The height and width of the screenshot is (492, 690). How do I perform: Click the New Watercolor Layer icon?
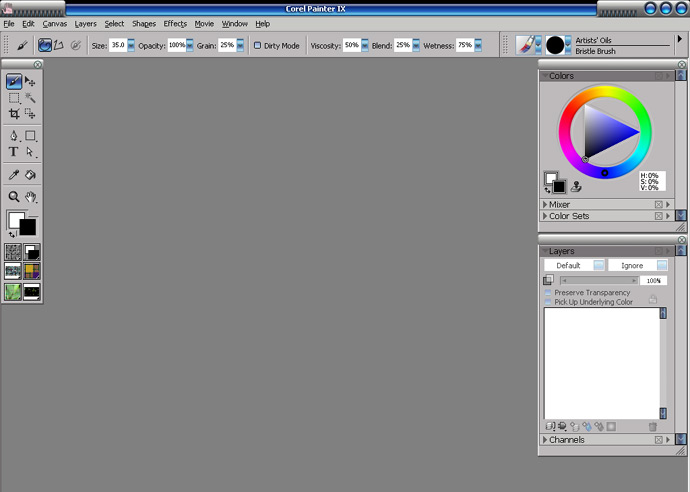coord(587,426)
